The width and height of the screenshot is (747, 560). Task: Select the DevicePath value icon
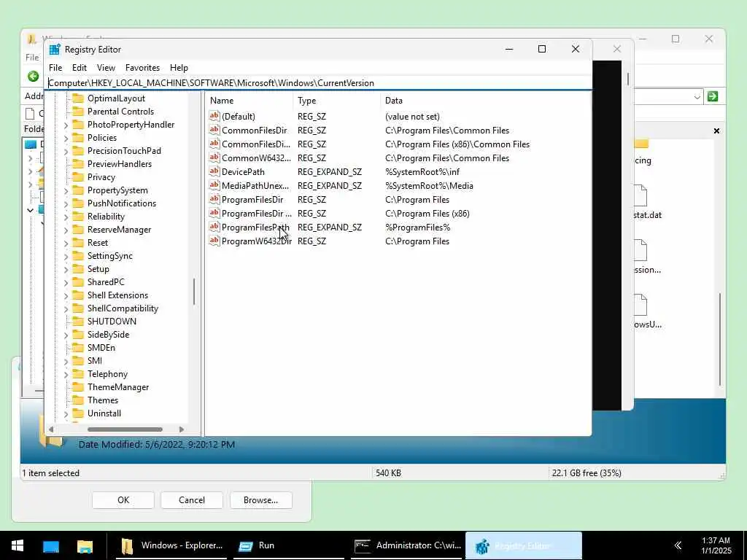(x=214, y=171)
